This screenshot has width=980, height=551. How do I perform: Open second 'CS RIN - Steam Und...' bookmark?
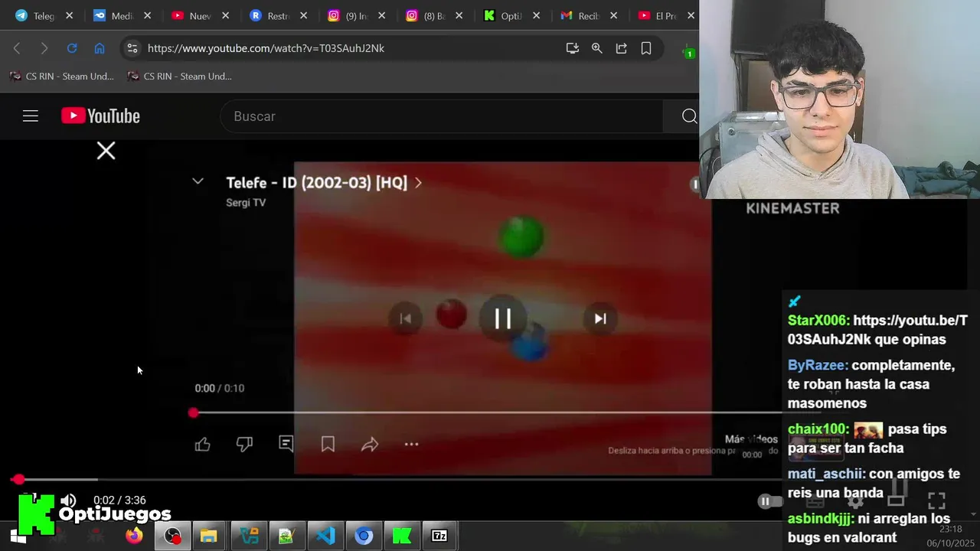179,76
